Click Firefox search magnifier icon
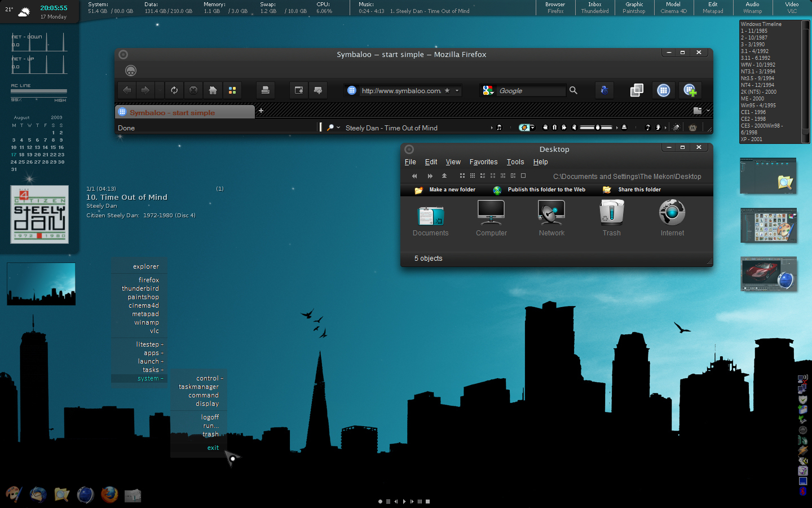Viewport: 812px width, 508px height. pyautogui.click(x=573, y=90)
